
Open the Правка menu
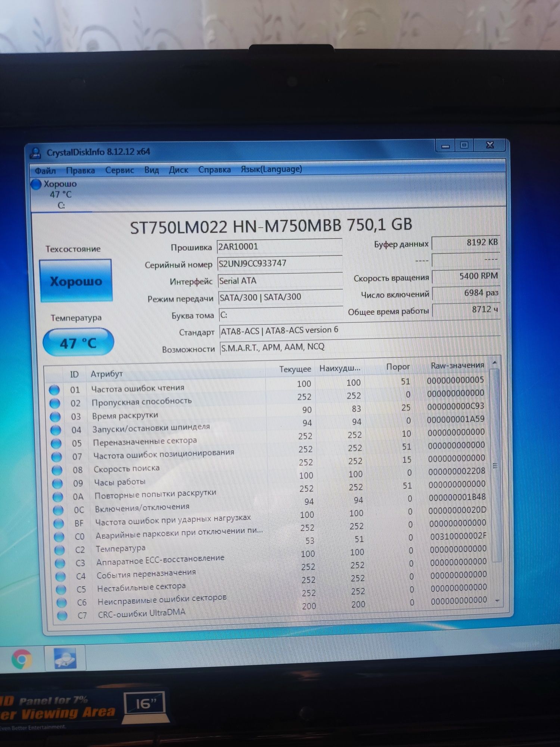(x=80, y=170)
